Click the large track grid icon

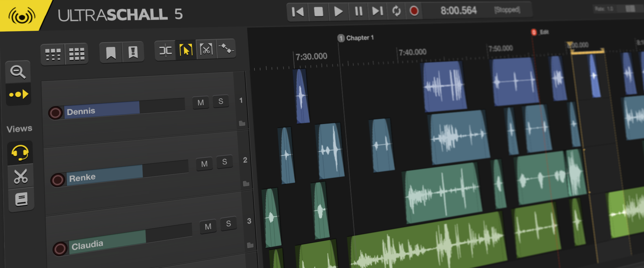(76, 54)
